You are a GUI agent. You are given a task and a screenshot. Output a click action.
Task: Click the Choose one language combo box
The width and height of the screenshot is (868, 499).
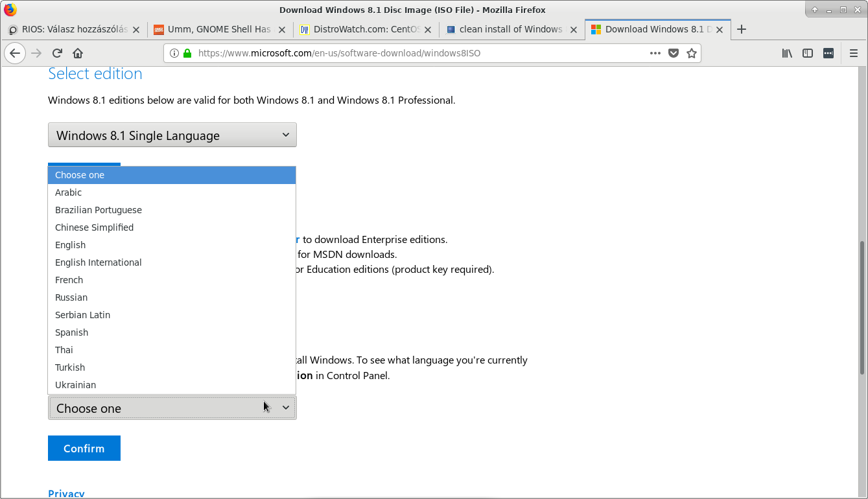[x=172, y=408]
